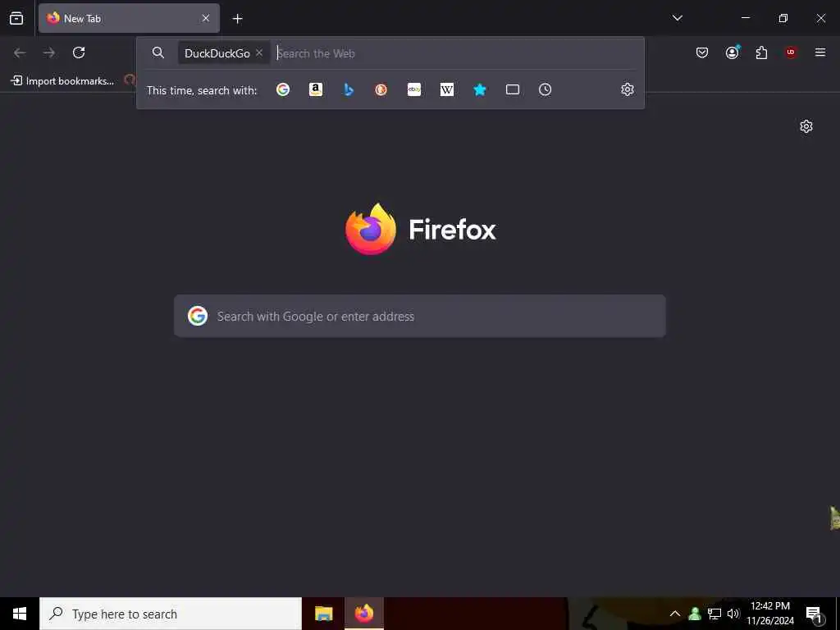Close the New Tab tab
The width and height of the screenshot is (840, 630).
(206, 18)
